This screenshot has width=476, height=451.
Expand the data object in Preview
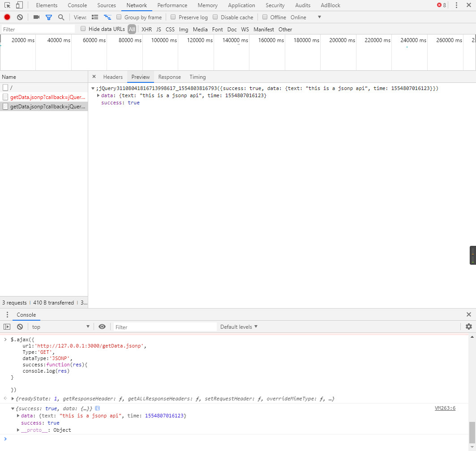point(99,96)
